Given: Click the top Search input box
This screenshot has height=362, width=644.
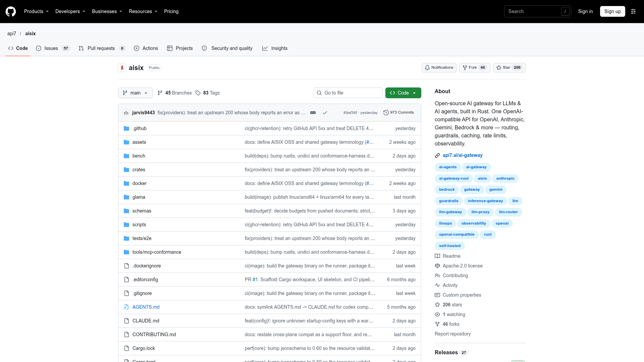Looking at the screenshot, I should [538, 11].
